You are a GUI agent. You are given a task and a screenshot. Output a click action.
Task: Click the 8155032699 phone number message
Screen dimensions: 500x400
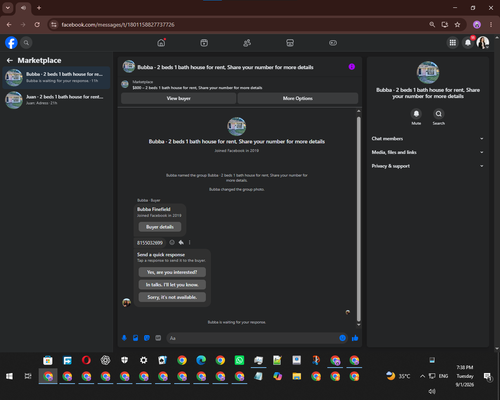pos(150,243)
